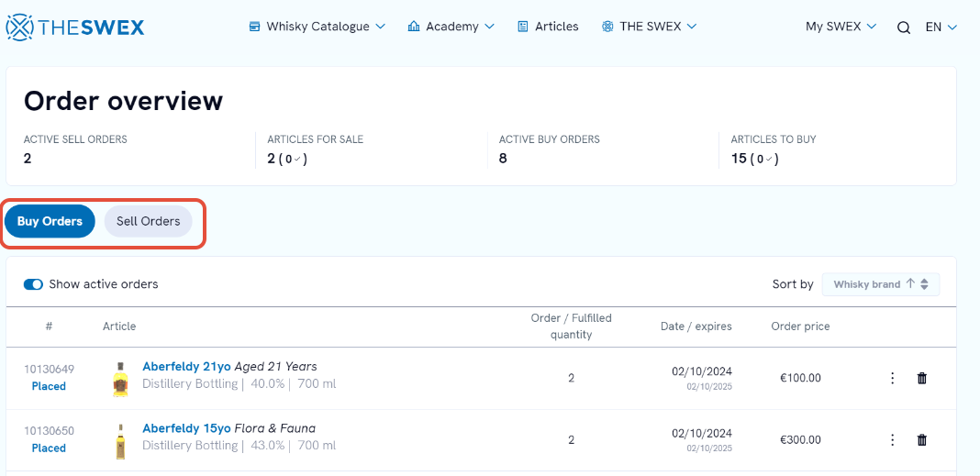Expand Articles to buy count chevron
Screen dimensions: 980x476
769,160
